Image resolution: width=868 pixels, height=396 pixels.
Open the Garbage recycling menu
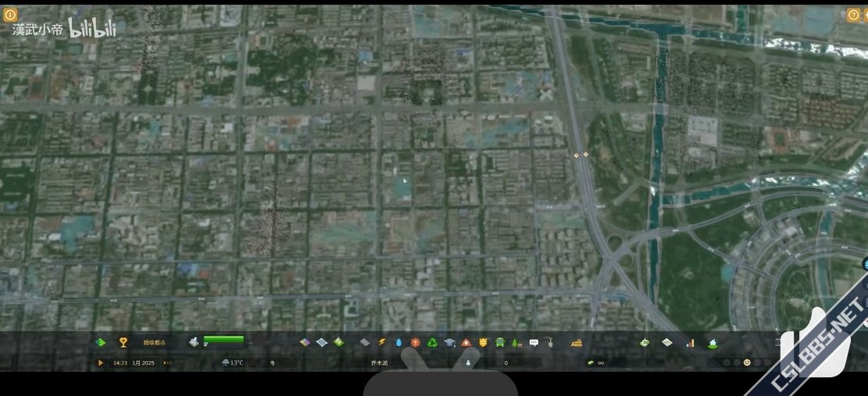pyautogui.click(x=432, y=342)
